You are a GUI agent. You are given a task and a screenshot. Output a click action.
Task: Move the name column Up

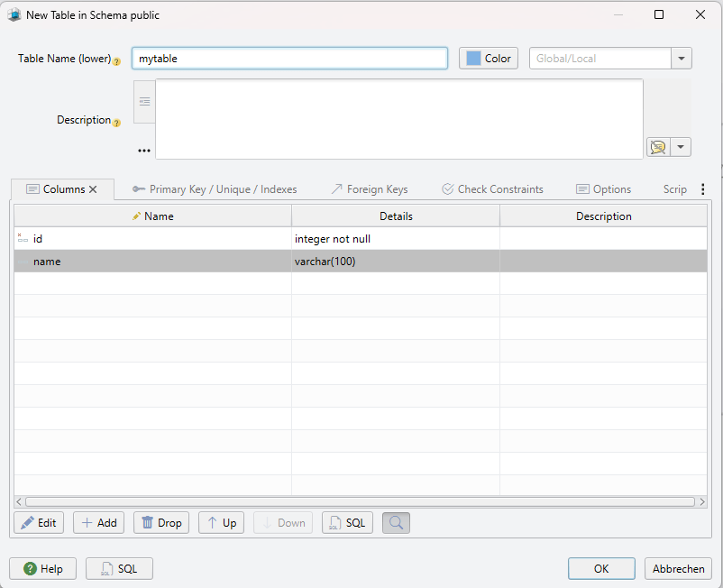pyautogui.click(x=221, y=522)
